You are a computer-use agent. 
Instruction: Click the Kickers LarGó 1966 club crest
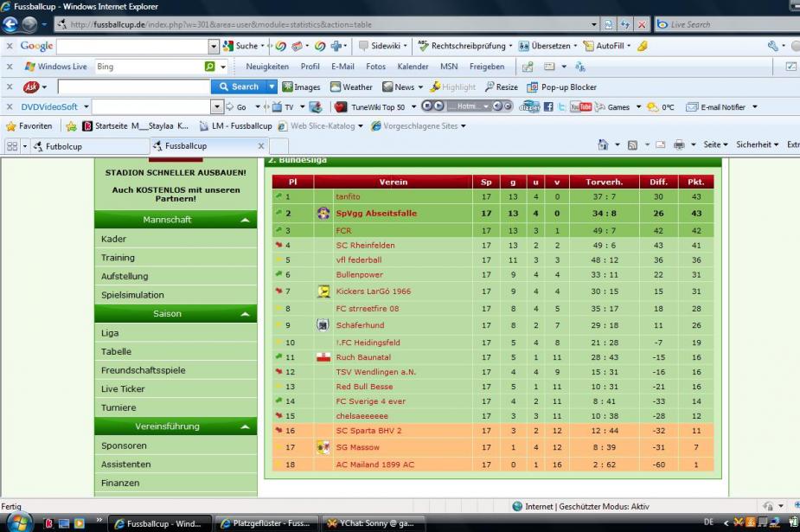pos(323,292)
